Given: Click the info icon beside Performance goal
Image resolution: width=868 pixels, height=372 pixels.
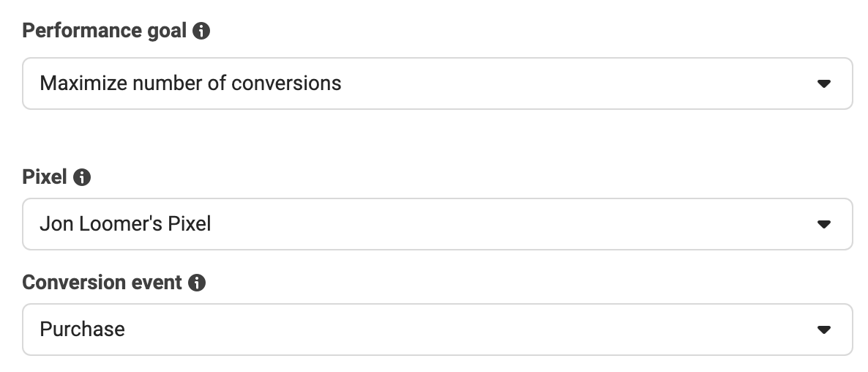Looking at the screenshot, I should tap(201, 31).
